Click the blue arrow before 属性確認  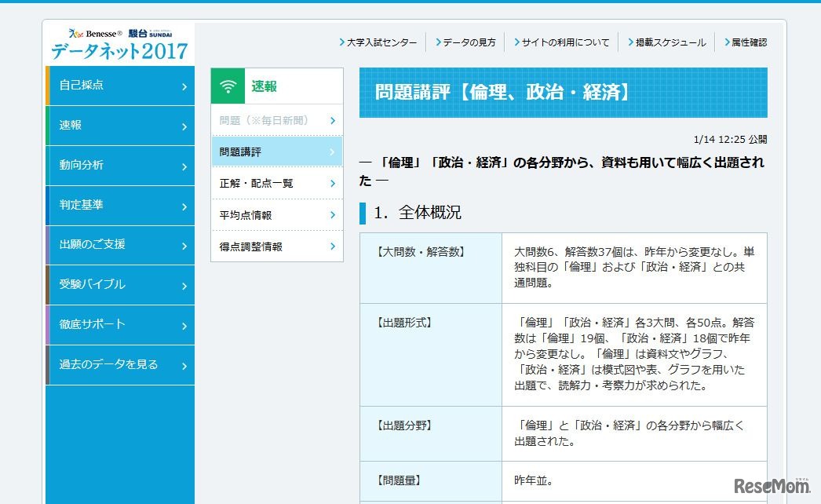(x=726, y=42)
